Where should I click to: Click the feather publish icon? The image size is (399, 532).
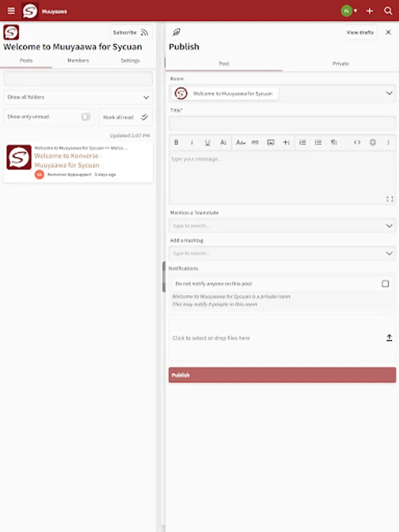[176, 33]
